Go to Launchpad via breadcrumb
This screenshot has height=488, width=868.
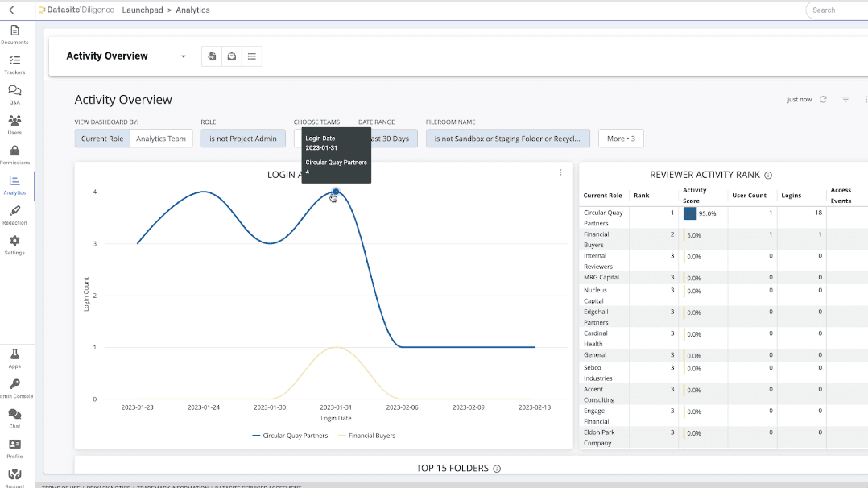(x=143, y=10)
